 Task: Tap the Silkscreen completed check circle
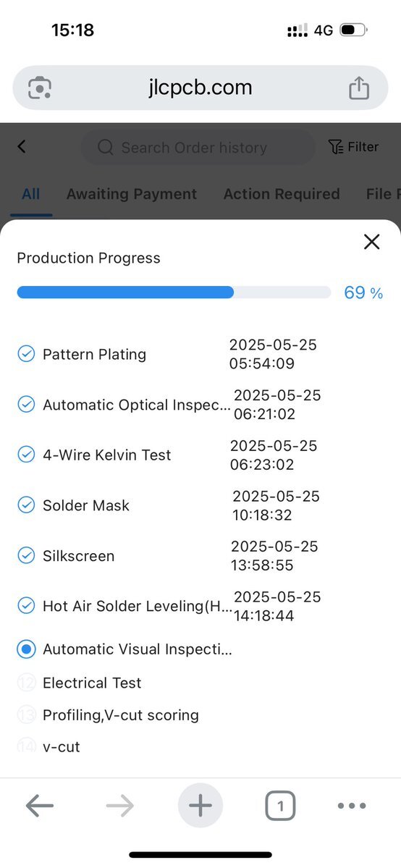coord(26,556)
